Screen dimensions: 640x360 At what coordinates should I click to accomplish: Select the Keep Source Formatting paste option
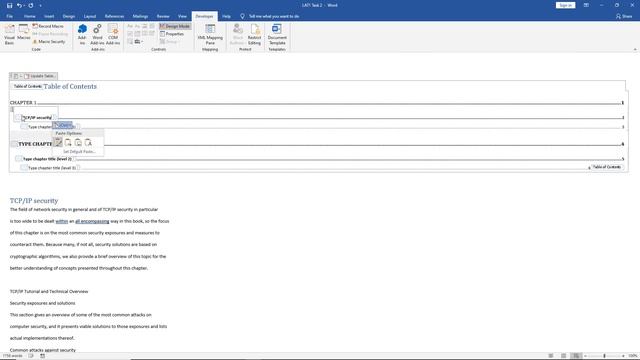[x=58, y=142]
